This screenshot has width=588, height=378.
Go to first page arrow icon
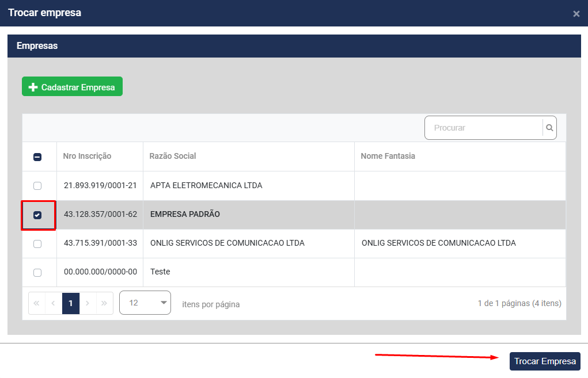[37, 303]
